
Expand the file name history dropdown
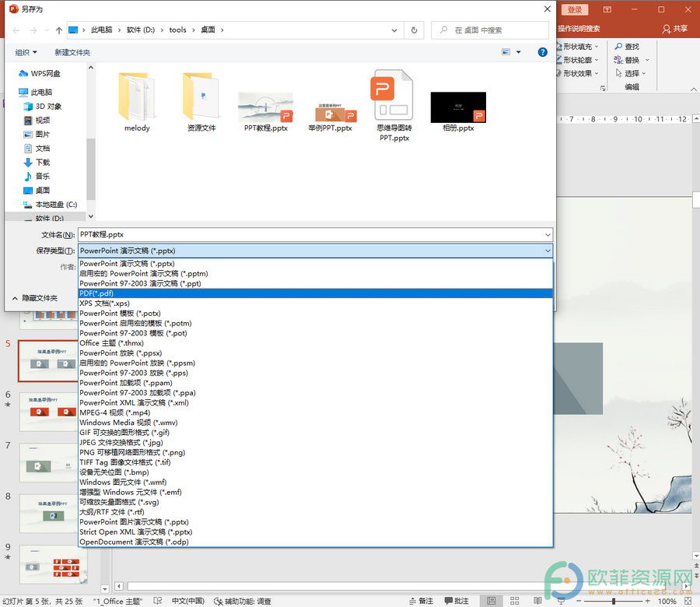[548, 234]
